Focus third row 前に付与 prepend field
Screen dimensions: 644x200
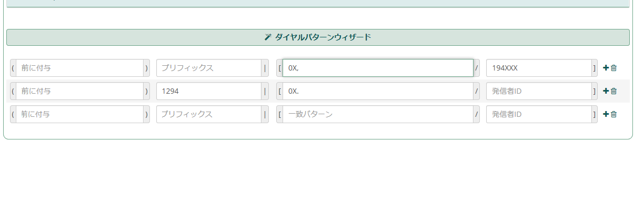79,114
